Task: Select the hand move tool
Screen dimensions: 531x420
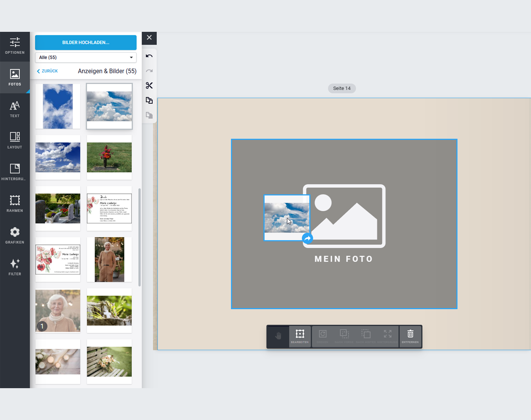Action: coord(278,337)
